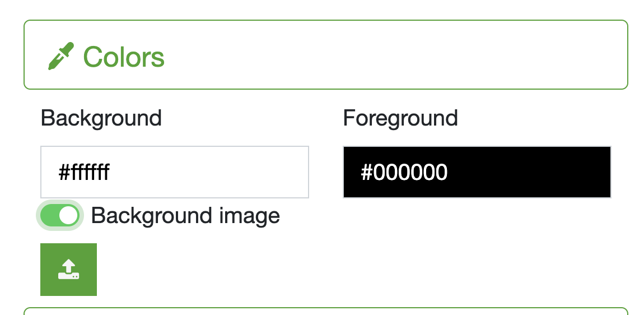The height and width of the screenshot is (315, 644).
Task: Toggle the Background image switch
Action: pyautogui.click(x=60, y=216)
